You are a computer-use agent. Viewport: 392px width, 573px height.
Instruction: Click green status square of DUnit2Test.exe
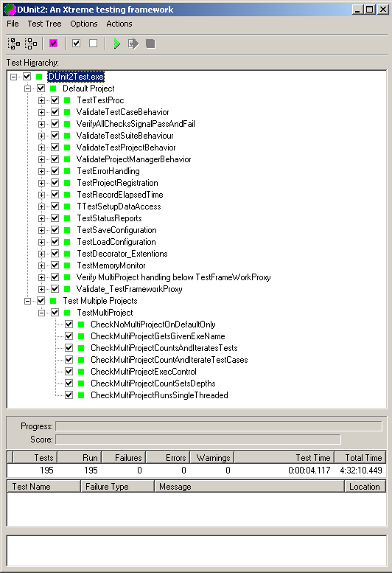pos(39,77)
